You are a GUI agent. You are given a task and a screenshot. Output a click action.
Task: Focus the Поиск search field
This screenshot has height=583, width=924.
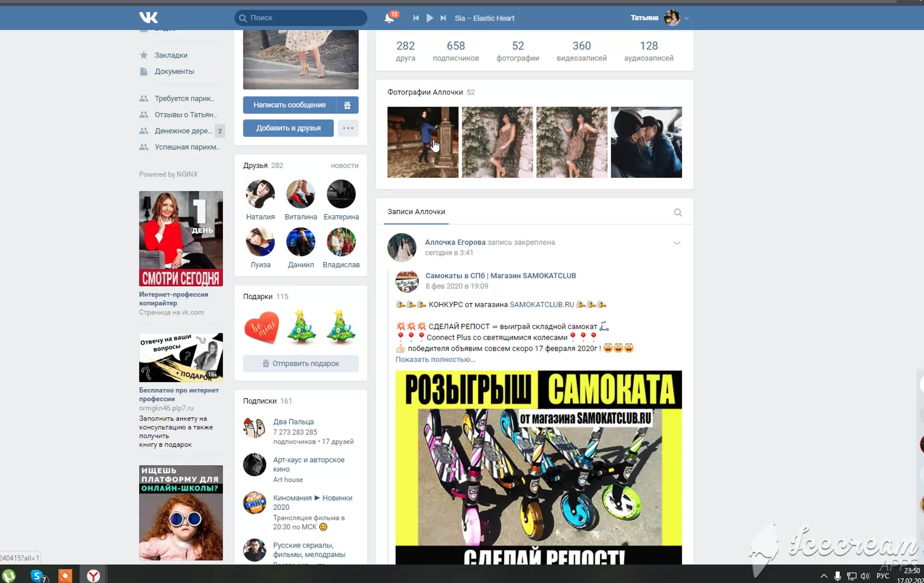[x=300, y=18]
